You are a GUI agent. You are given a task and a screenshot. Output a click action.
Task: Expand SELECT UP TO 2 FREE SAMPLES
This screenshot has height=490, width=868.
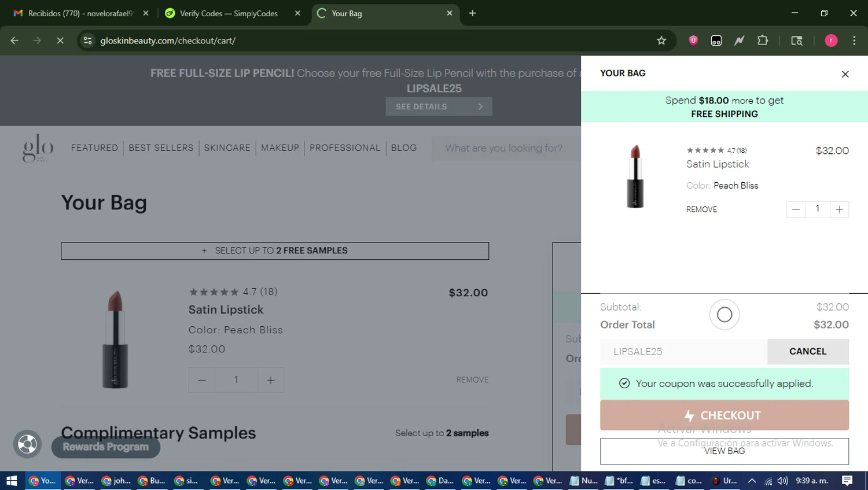click(275, 250)
